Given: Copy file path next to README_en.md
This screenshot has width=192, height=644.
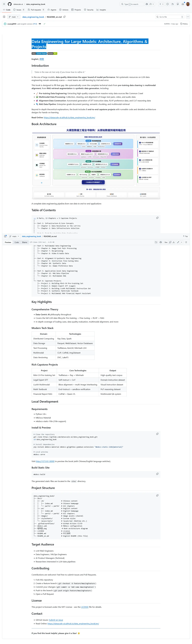Looking at the screenshot, I should [64, 17].
